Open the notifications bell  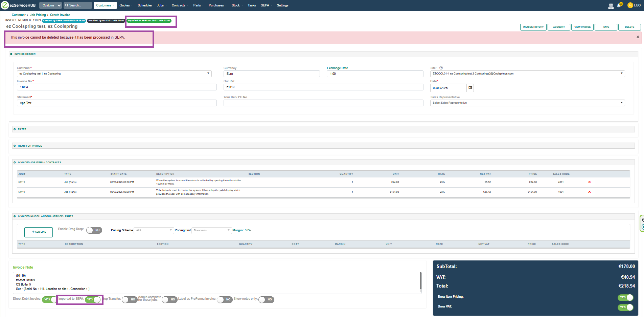pyautogui.click(x=619, y=5)
